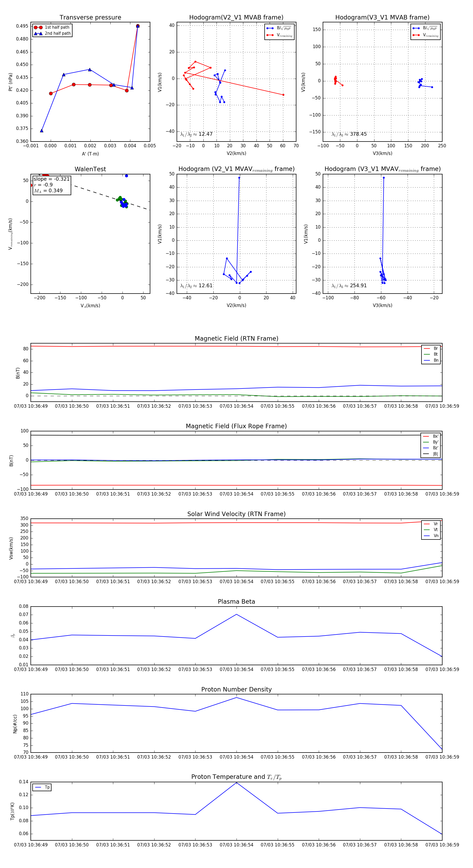The width and height of the screenshot is (473, 868).
Task: Select topmost blue point in V3_V1 MVAV remaining hodogram
Action: (x=383, y=178)
